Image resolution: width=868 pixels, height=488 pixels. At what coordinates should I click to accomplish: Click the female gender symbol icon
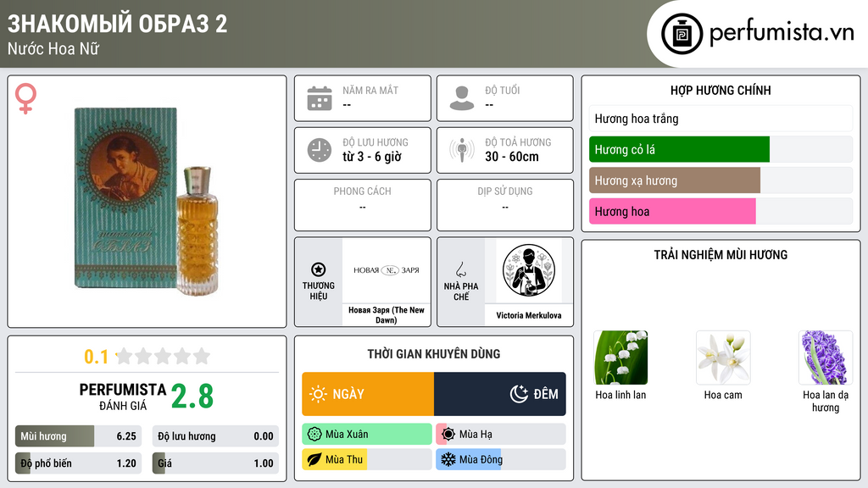(x=25, y=98)
